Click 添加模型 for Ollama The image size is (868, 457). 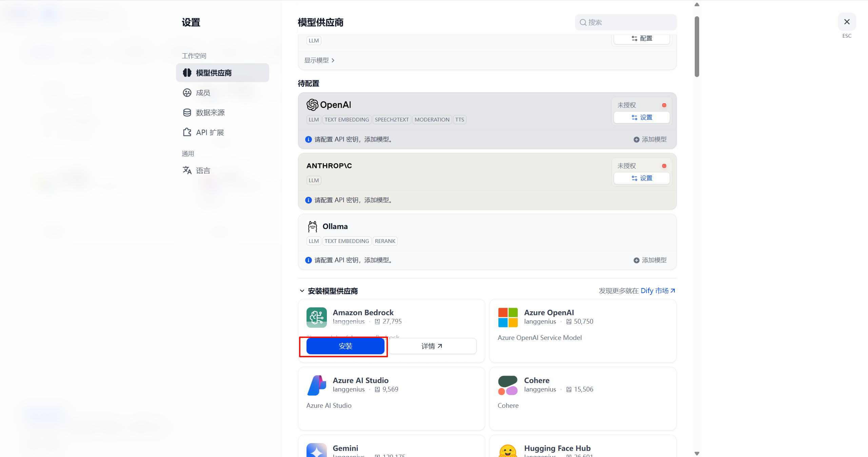[650, 260]
